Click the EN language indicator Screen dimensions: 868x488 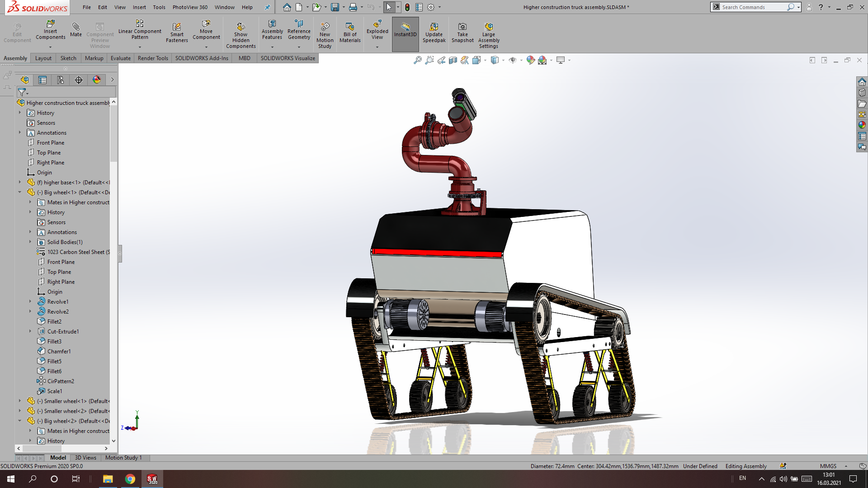coord(742,478)
